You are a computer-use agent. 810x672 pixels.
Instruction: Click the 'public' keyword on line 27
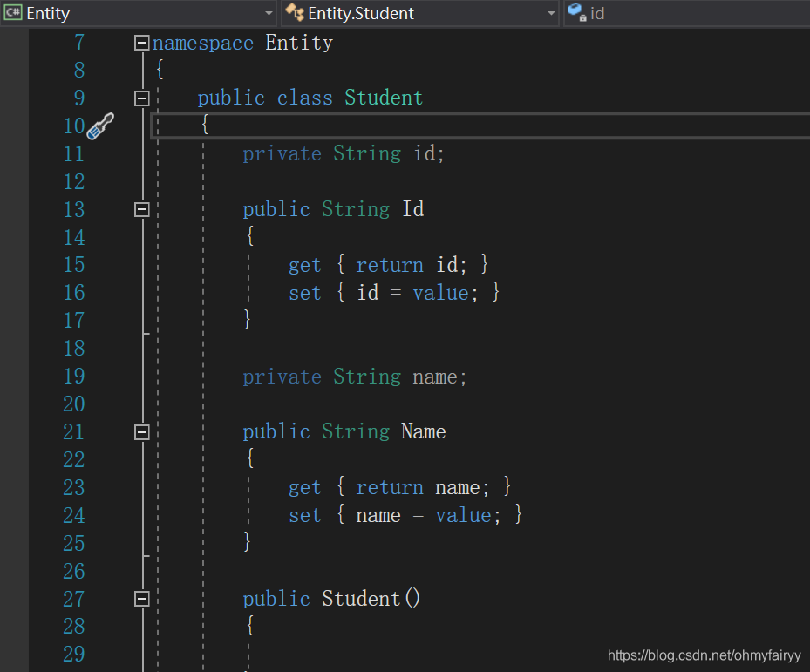[276, 599]
